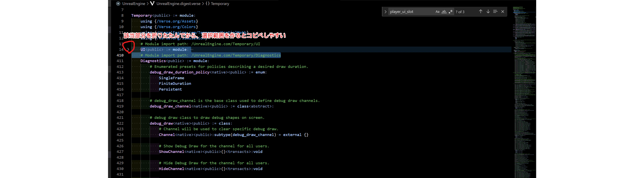Enable Match Case in find widget
Screen dimensions: 644x178
(x=437, y=12)
